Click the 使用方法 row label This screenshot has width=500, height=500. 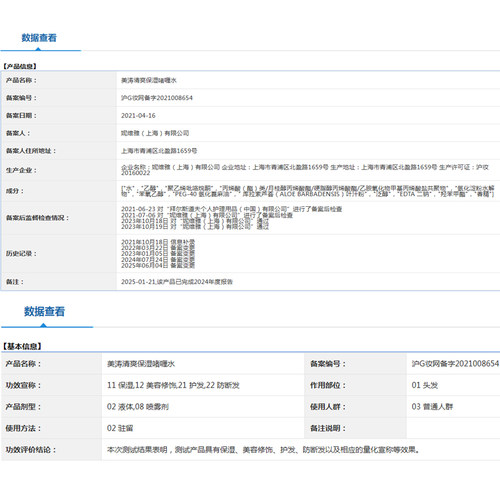(23, 428)
